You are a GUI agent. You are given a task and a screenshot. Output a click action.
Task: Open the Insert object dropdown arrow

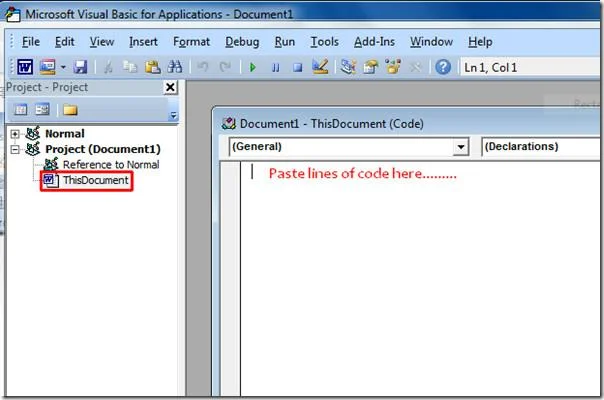(x=63, y=67)
